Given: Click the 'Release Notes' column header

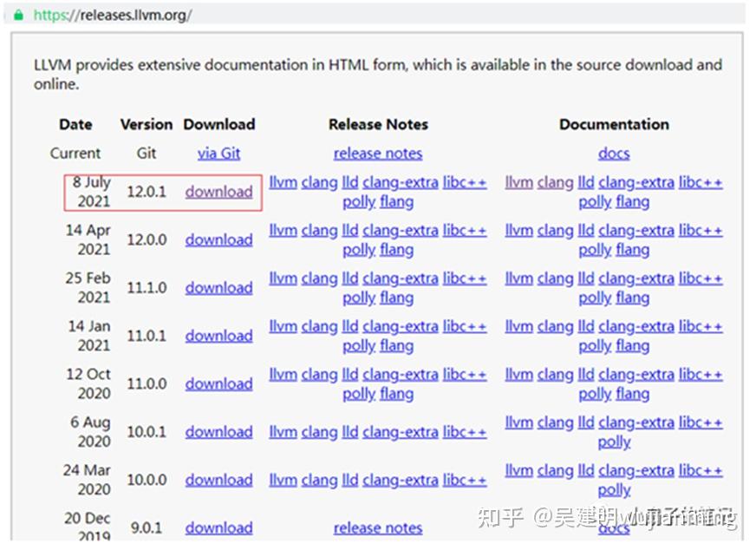Looking at the screenshot, I should click(378, 124).
